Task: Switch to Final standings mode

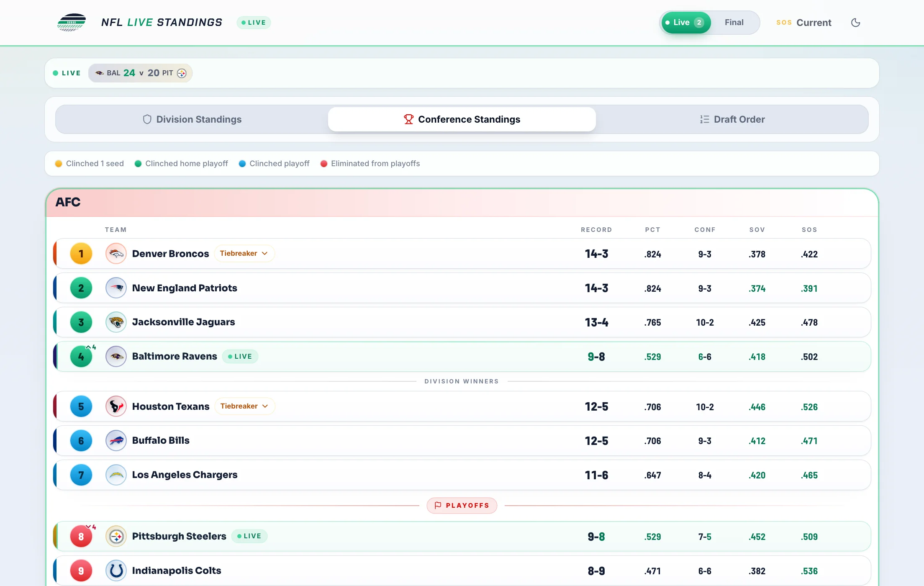Action: point(734,23)
